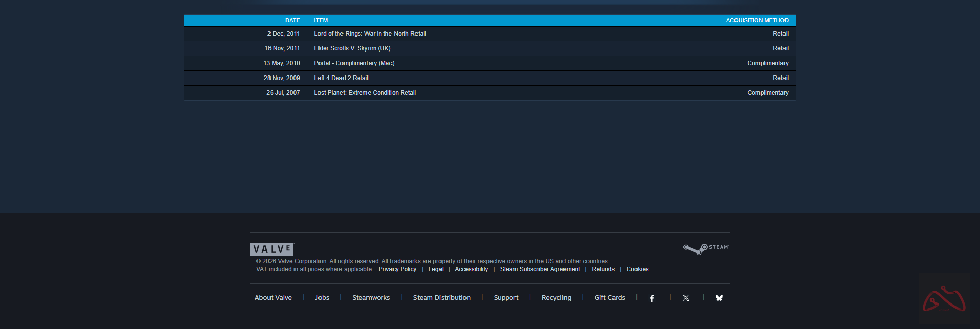Viewport: 980px width, 329px height.
Task: Click the red overlay icon in corner
Action: (x=944, y=298)
